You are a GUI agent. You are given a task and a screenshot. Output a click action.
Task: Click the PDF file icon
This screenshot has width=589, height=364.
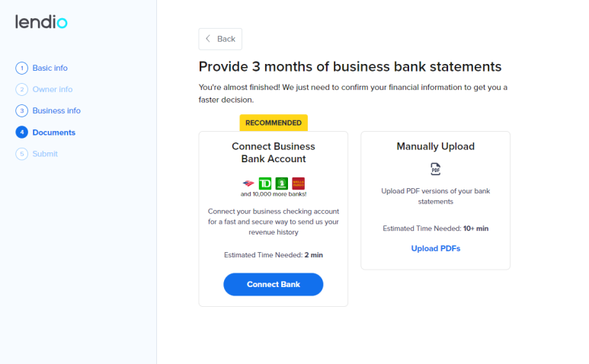pos(435,169)
